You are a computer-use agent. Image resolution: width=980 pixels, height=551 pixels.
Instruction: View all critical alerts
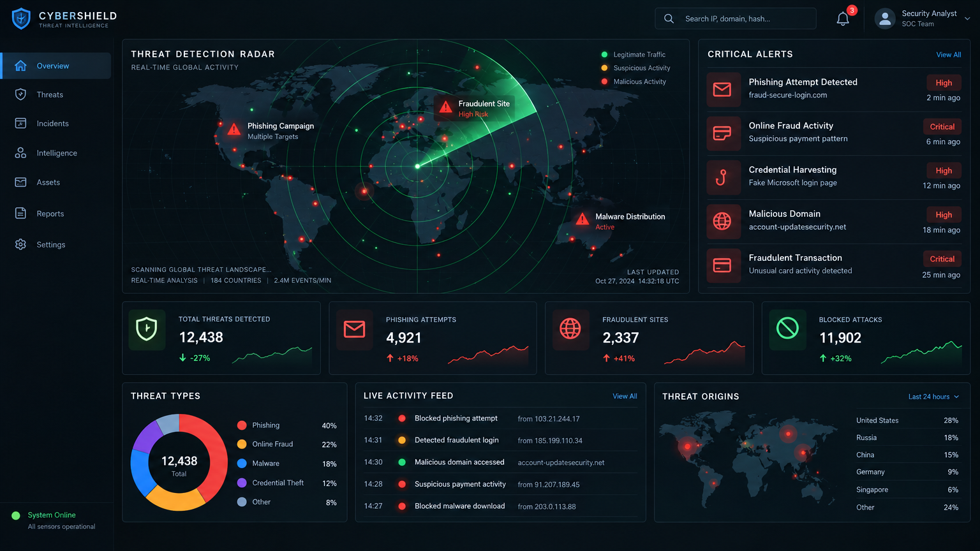(948, 55)
